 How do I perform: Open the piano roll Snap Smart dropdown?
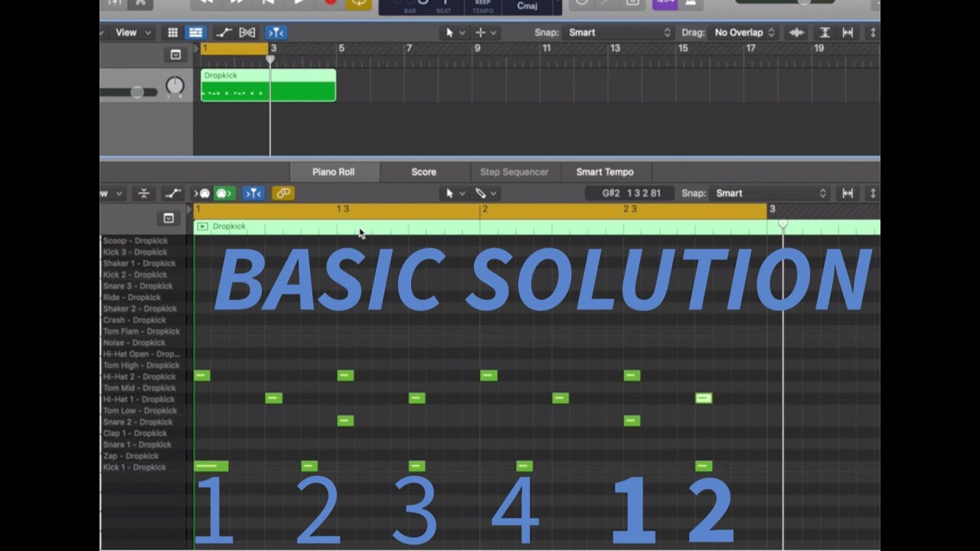point(770,194)
